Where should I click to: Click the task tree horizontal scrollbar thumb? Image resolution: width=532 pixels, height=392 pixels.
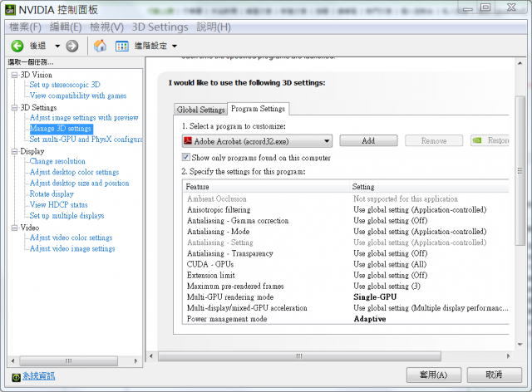[68, 360]
